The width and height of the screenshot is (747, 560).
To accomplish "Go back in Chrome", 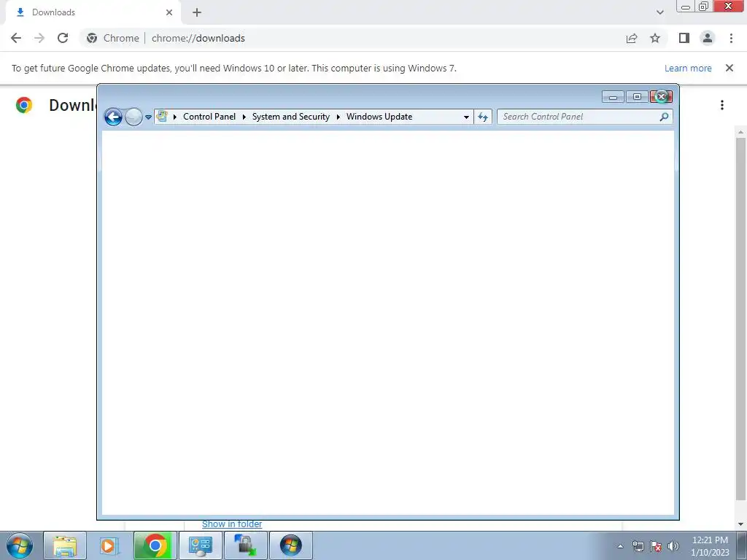I will pyautogui.click(x=16, y=38).
